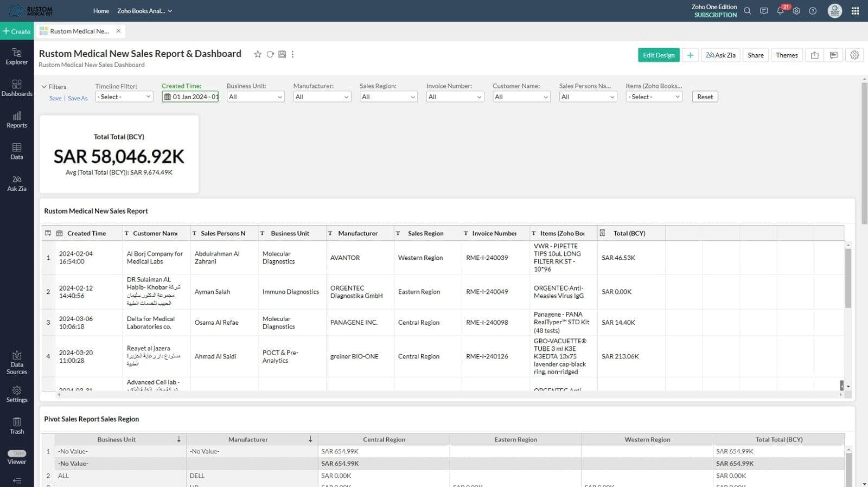
Task: Open the apps grid launcher icon
Action: pos(855,11)
